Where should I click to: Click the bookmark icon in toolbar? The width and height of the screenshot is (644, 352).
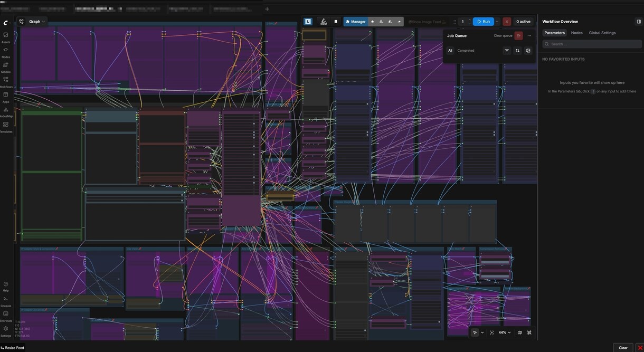click(x=336, y=22)
